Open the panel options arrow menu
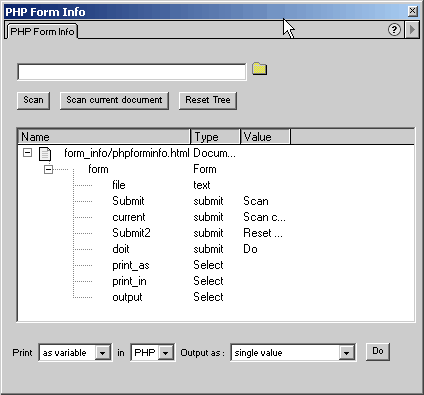Viewport: 424px width, 395px height. (x=412, y=30)
